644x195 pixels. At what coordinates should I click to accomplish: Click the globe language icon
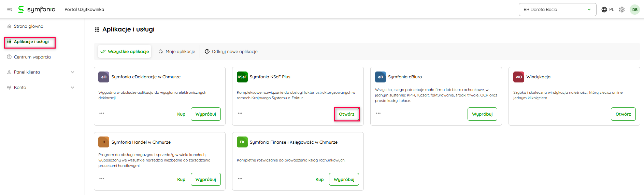click(x=604, y=10)
